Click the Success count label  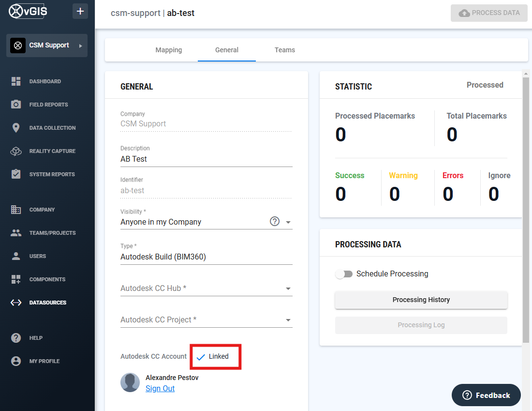pyautogui.click(x=350, y=175)
